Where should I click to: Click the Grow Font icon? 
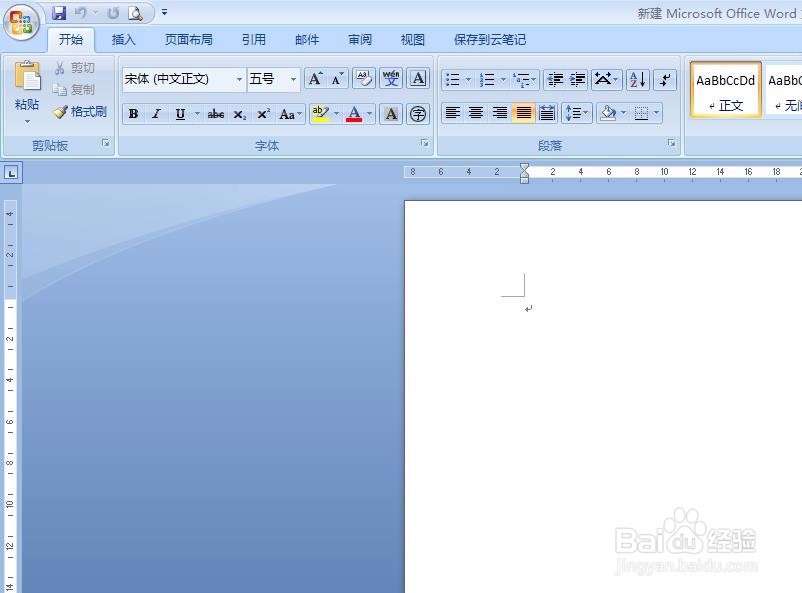click(x=313, y=78)
